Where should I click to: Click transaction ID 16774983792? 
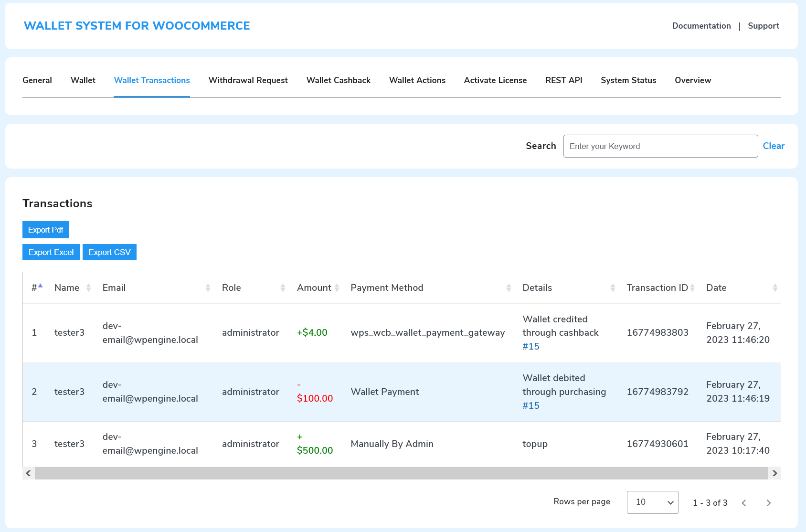(x=658, y=392)
